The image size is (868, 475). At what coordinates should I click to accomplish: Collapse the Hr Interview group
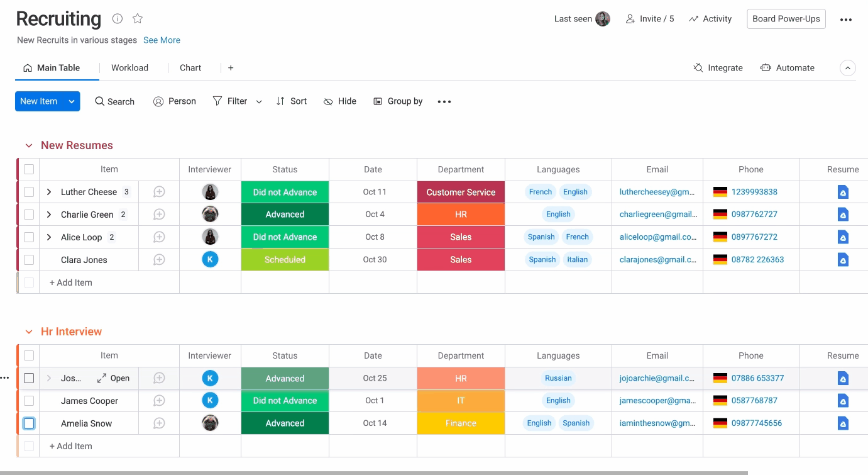(28, 332)
